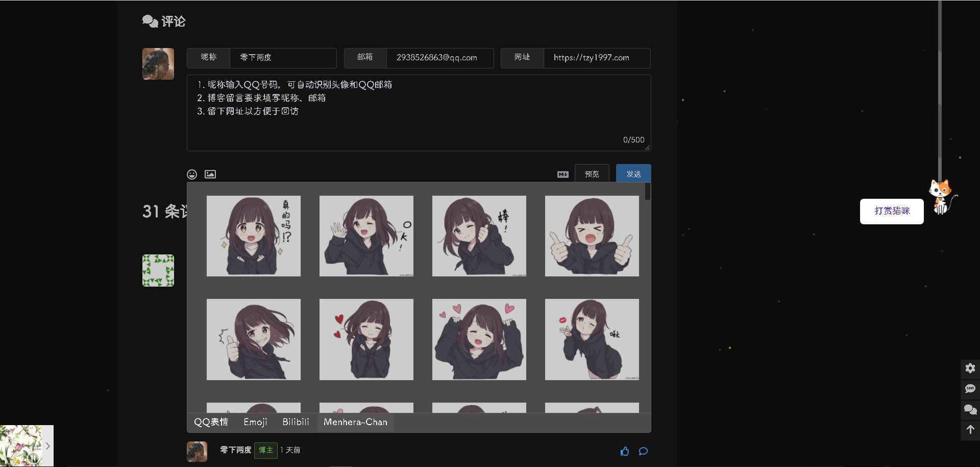Click the image upload icon in comment toolbar
The image size is (980, 467).
click(x=210, y=174)
